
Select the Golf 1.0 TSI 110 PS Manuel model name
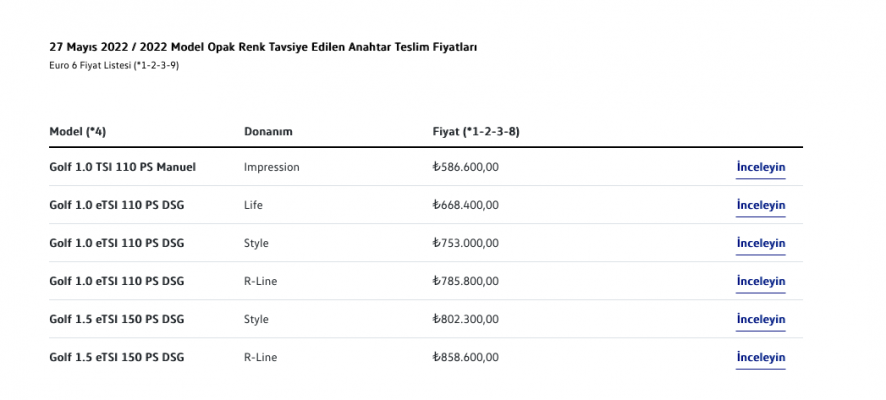click(x=123, y=167)
